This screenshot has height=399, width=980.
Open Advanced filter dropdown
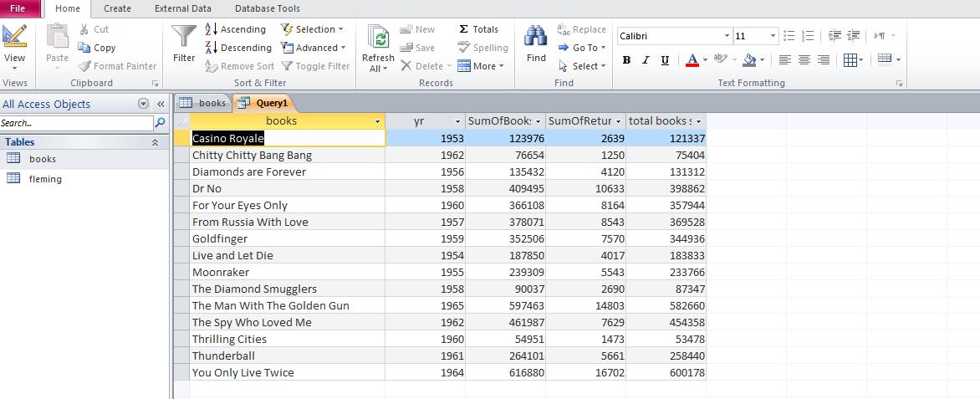(x=343, y=48)
